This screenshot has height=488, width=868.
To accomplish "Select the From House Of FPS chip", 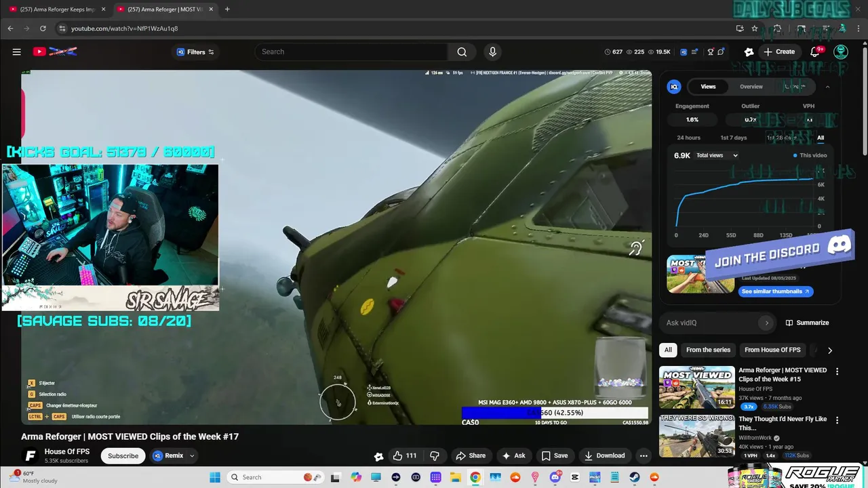I will click(772, 350).
